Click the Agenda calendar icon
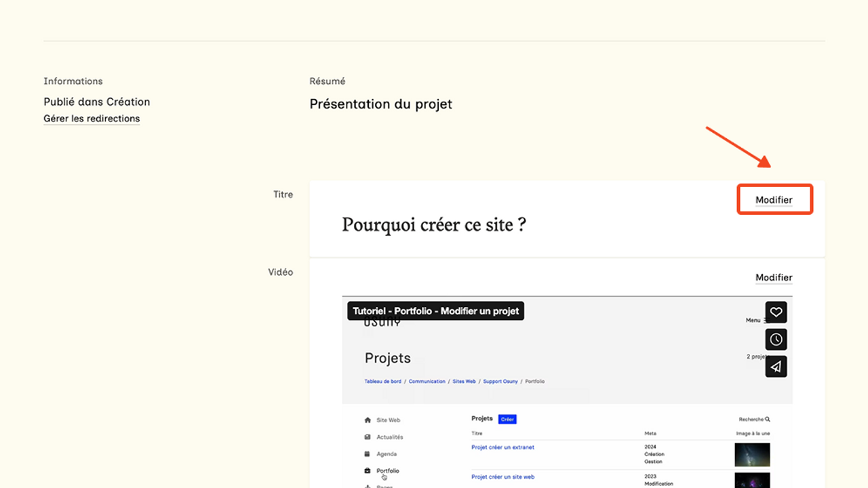868x488 pixels. pyautogui.click(x=368, y=454)
